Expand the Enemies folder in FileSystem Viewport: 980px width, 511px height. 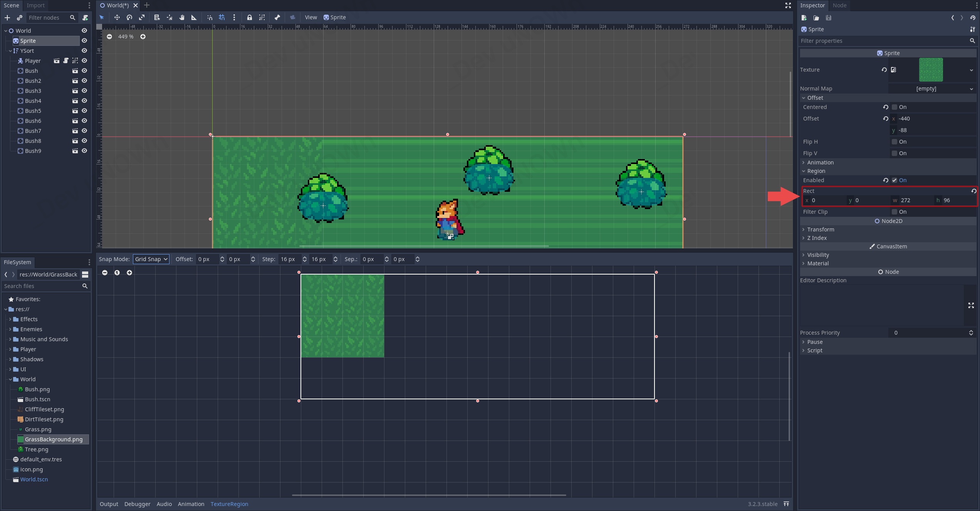[x=10, y=329]
